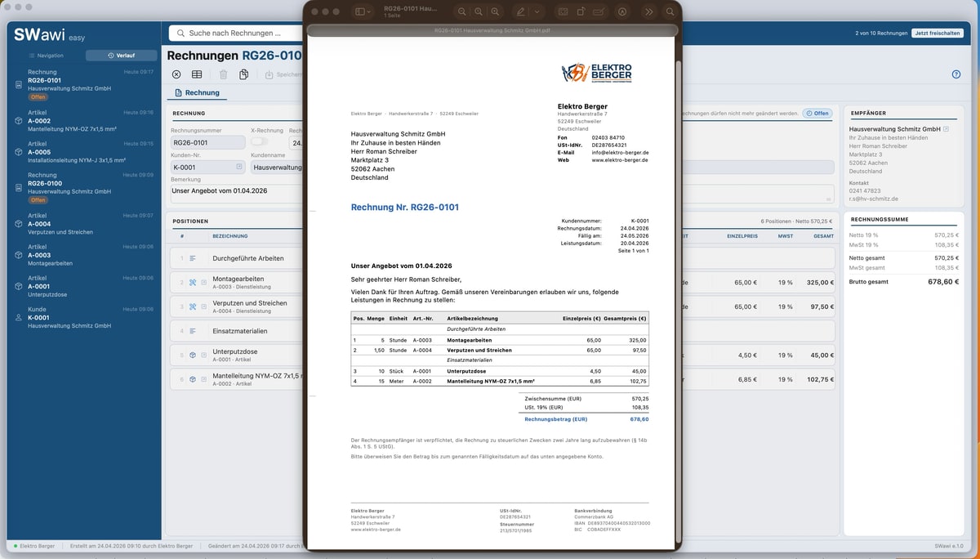Screen dimensions: 980x559
Task: Click the Rechnungsnummer field RG26-0101
Action: click(x=207, y=142)
